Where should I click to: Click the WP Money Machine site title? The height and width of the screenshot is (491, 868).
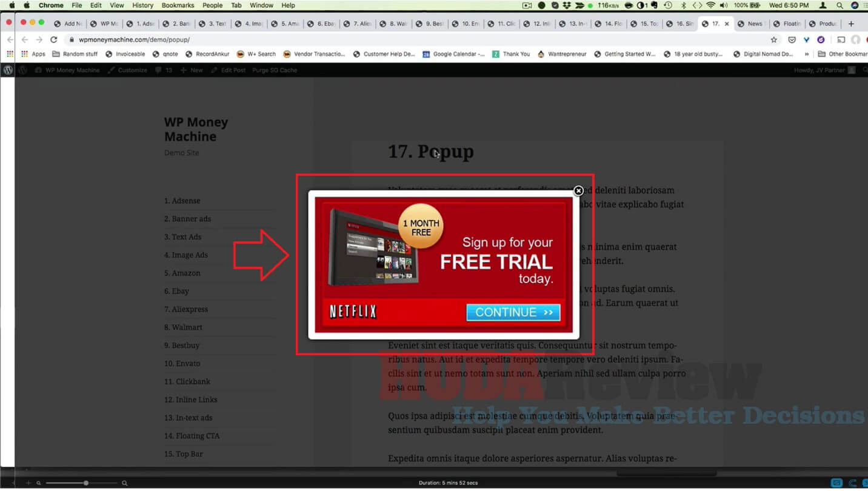click(196, 129)
